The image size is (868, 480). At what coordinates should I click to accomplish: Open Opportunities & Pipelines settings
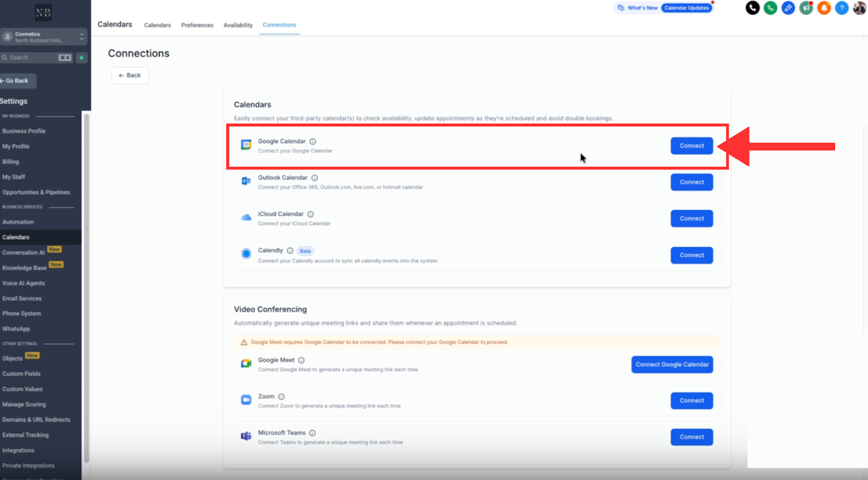coord(36,193)
